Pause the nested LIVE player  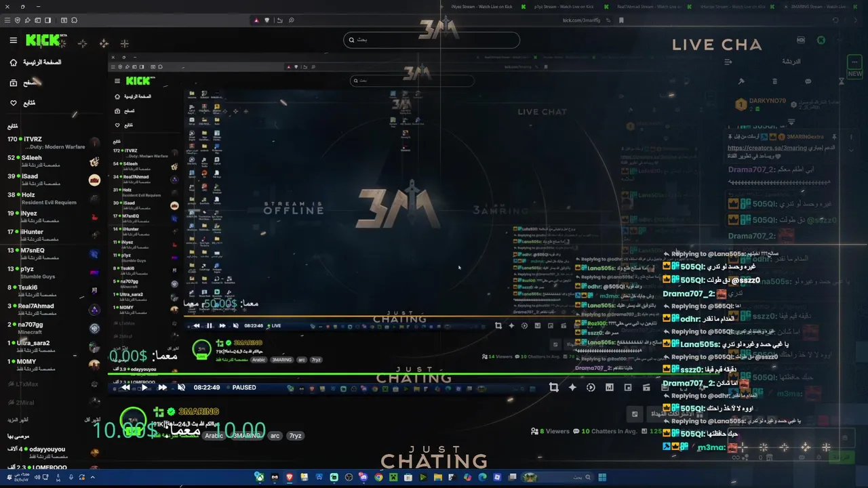210,325
